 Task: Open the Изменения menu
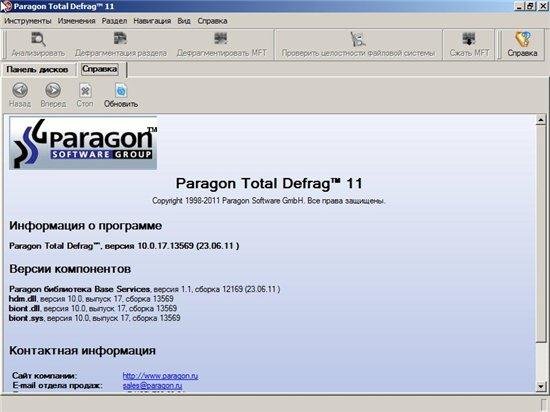[76, 21]
